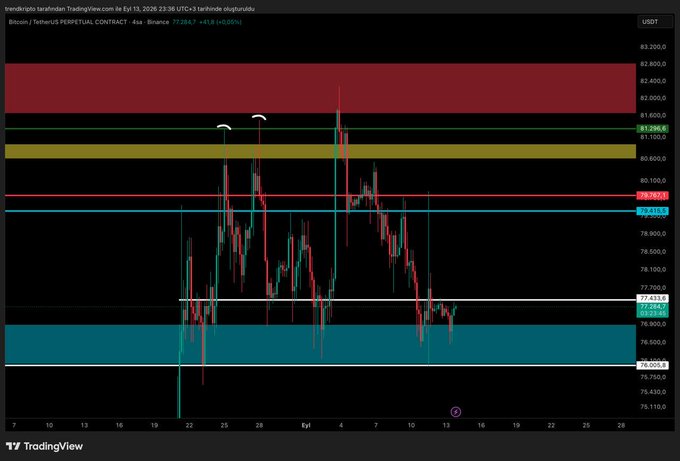
Task: Click the 76.500,0 price axis value
Action: click(653, 342)
